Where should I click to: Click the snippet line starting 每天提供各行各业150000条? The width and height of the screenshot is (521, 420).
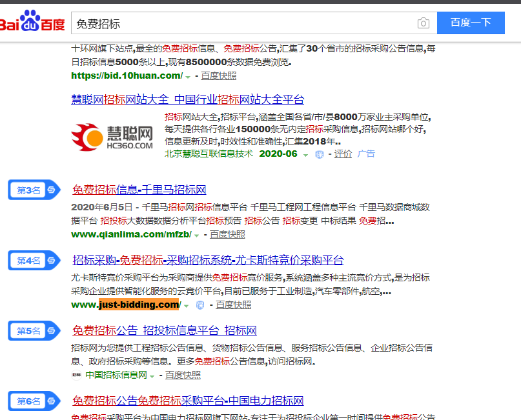296,129
